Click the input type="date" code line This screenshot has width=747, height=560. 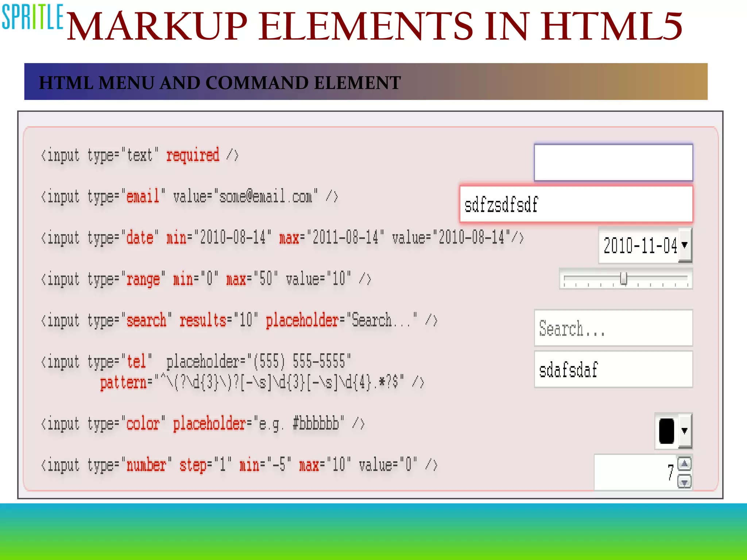coord(282,238)
